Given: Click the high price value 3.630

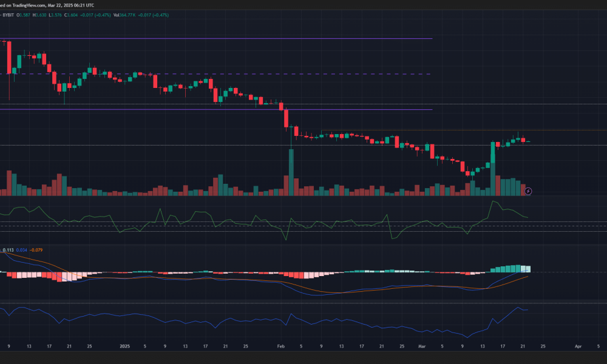Looking at the screenshot, I should pos(41,15).
